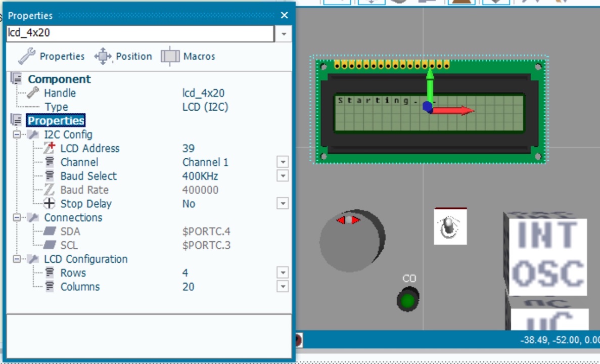Click the green C0 LED component

[x=408, y=300]
